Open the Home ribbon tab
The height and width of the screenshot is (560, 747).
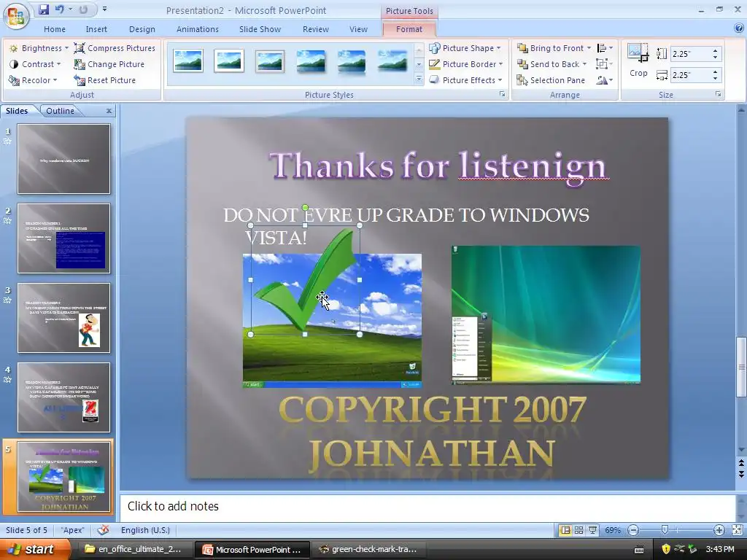(55, 29)
